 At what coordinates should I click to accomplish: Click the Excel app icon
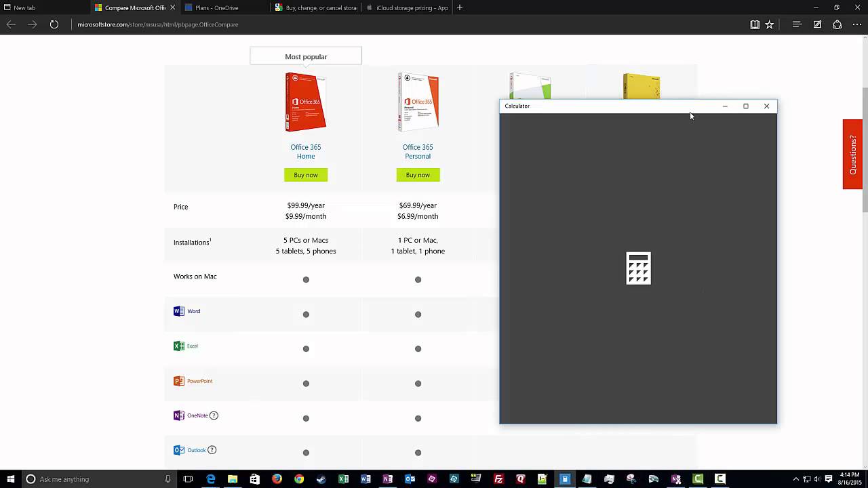(x=179, y=346)
